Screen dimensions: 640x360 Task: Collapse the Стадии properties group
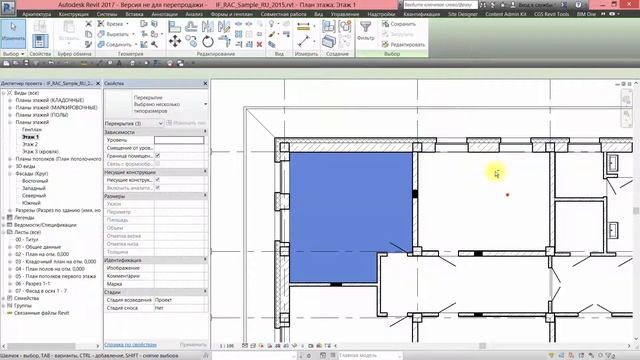[205, 292]
